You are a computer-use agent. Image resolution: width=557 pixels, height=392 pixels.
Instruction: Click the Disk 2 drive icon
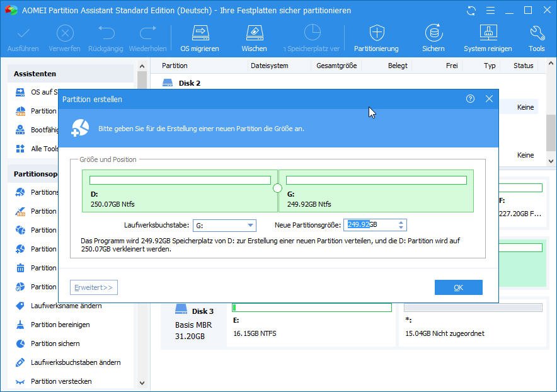click(168, 83)
